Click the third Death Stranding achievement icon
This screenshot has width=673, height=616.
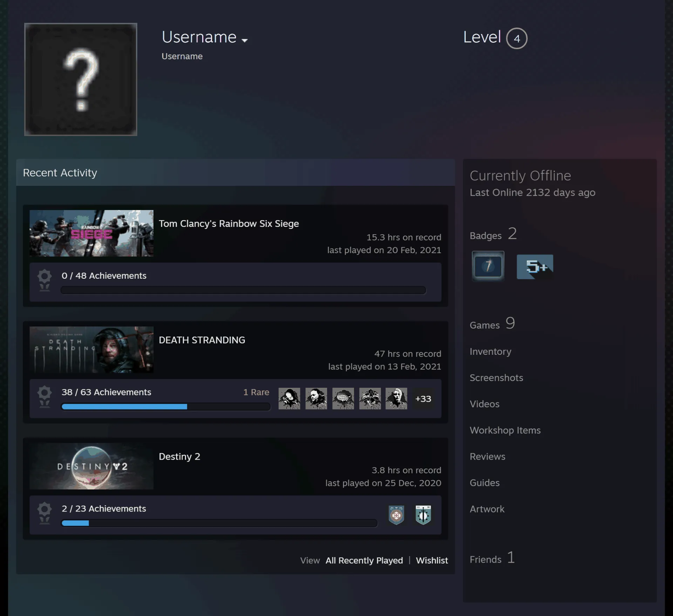[343, 399]
